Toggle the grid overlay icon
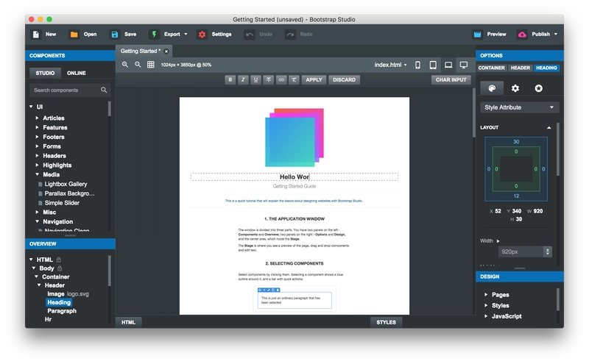589x364 pixels. click(x=151, y=65)
